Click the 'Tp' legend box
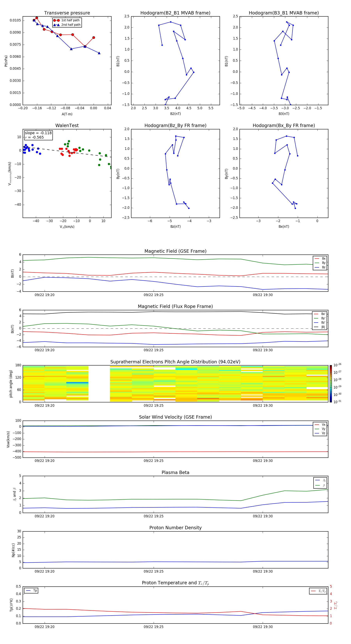Screen dimensions: 351x644 [x=31, y=591]
